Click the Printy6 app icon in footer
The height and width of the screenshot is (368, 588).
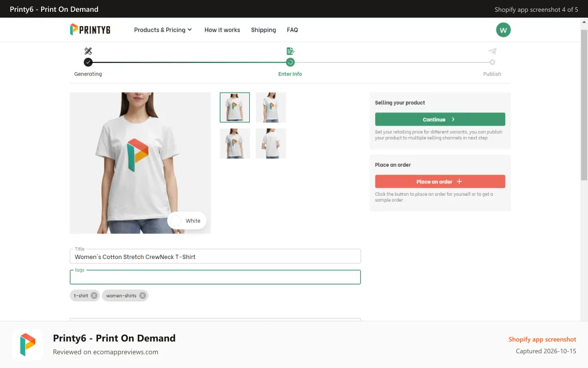27,344
